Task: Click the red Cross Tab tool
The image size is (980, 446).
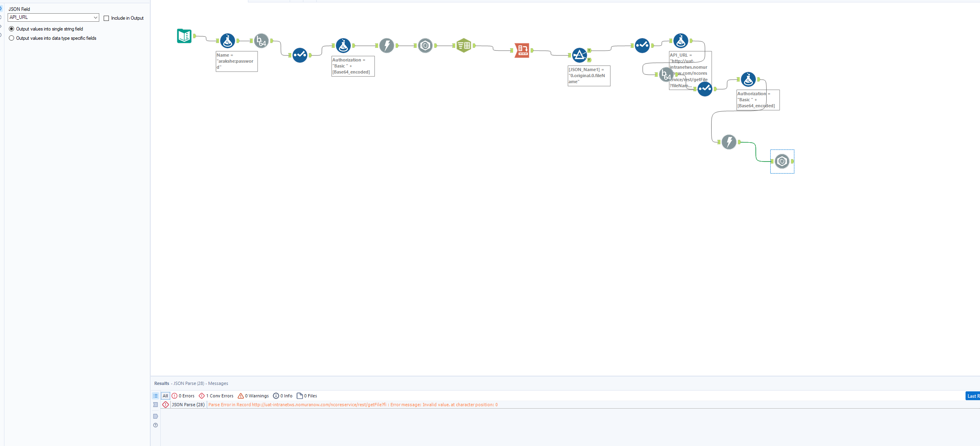Action: tap(522, 50)
